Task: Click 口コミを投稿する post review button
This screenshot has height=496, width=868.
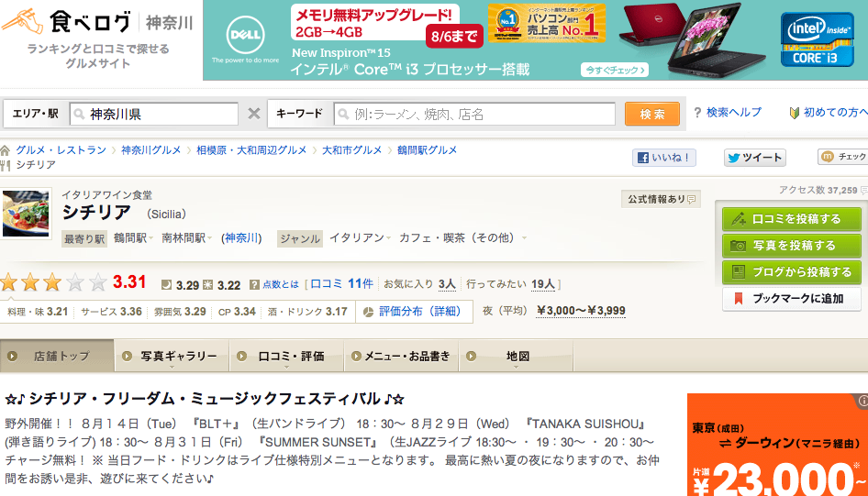Action: [x=792, y=219]
